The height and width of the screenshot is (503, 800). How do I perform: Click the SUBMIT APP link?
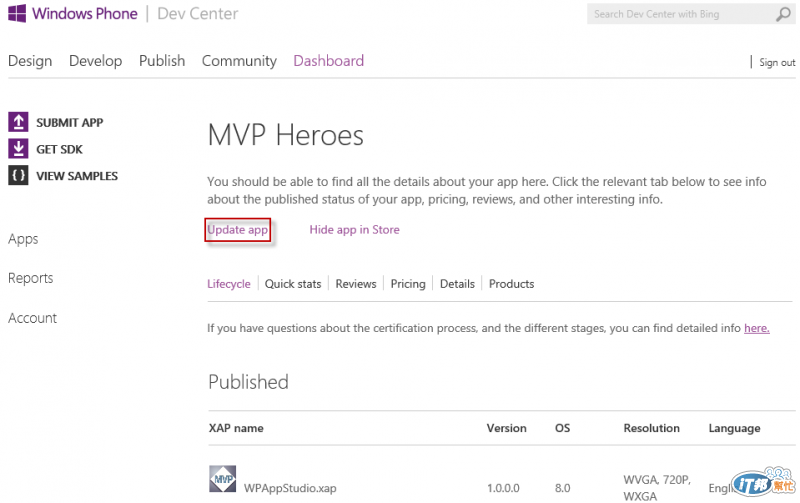pos(69,122)
